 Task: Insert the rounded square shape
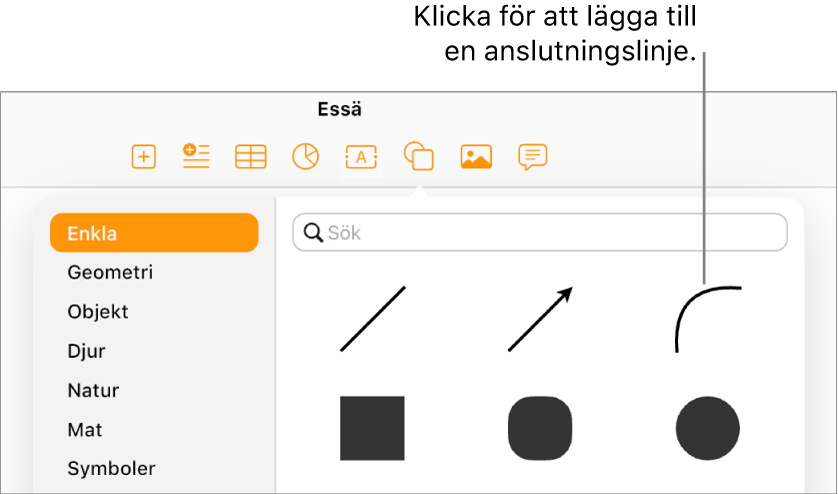pos(540,428)
